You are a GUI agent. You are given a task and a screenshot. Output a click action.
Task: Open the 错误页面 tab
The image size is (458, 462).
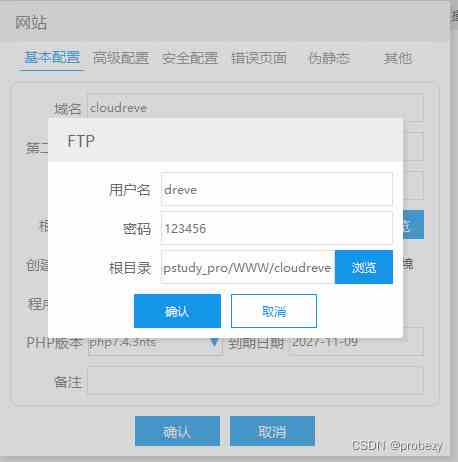tap(259, 58)
